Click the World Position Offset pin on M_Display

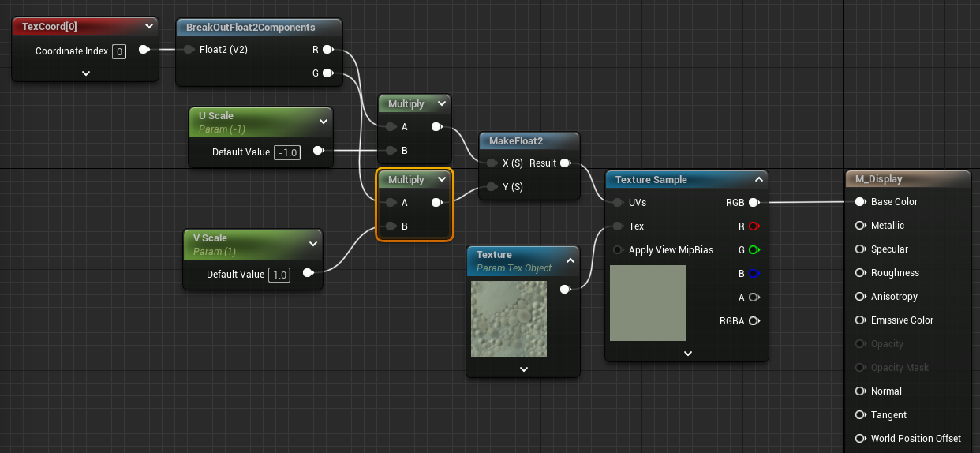(860, 438)
